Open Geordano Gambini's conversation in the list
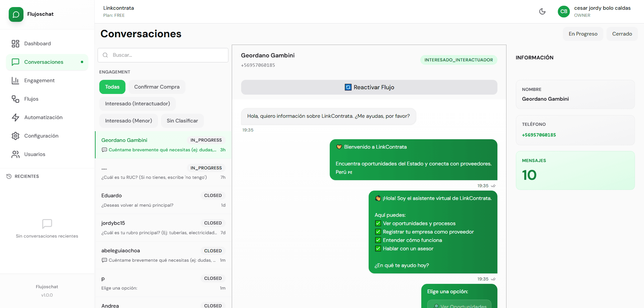Image resolution: width=644 pixels, height=308 pixels. pos(163,145)
